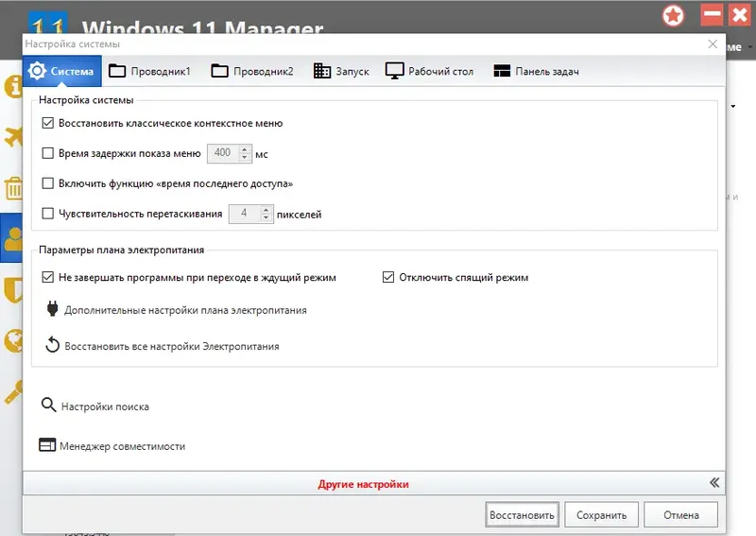Click the monitor icon on Рабочий стол tab
The width and height of the screenshot is (756, 536).
[394, 71]
